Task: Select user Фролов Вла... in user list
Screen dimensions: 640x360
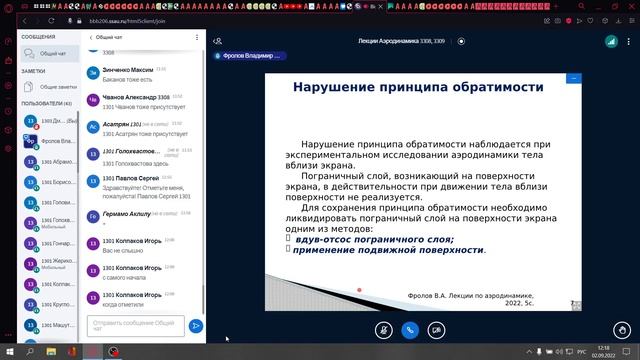Action: (49, 141)
